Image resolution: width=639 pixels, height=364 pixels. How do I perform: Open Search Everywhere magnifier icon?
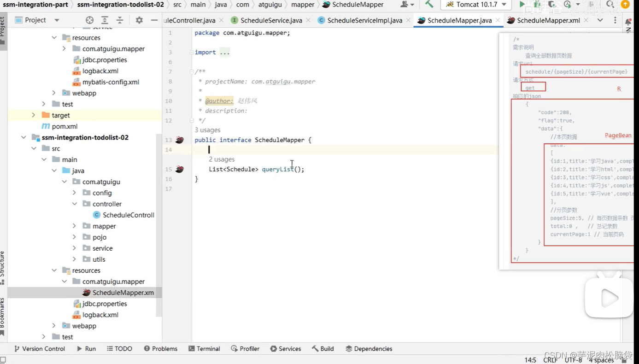point(610,4)
